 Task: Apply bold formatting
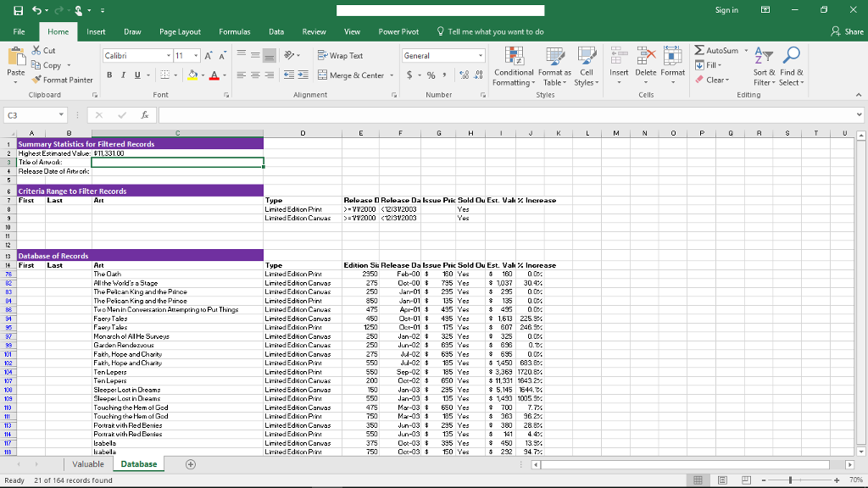point(109,75)
